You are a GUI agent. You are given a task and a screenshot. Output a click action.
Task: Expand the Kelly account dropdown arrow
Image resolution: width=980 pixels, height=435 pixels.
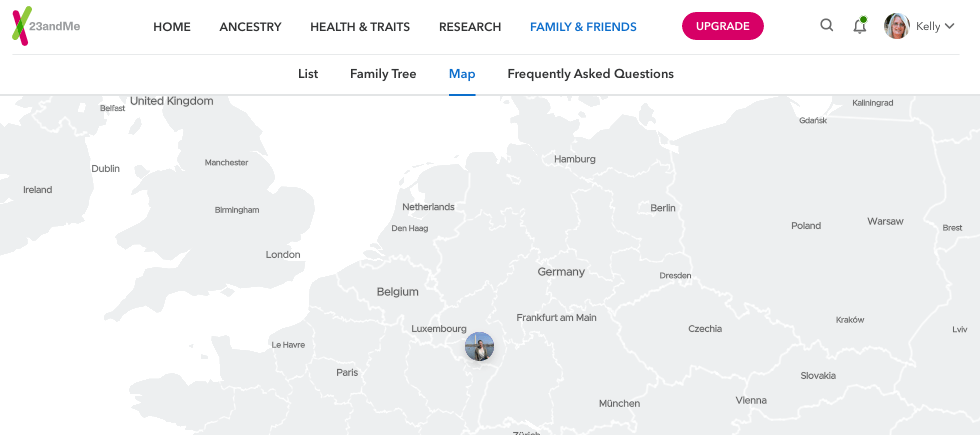pos(950,27)
